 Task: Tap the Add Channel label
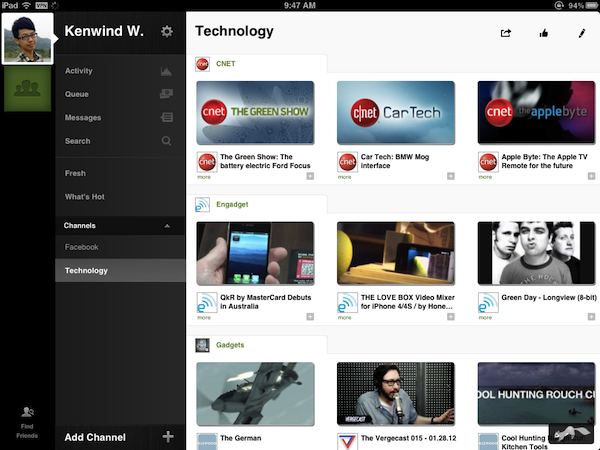point(95,437)
